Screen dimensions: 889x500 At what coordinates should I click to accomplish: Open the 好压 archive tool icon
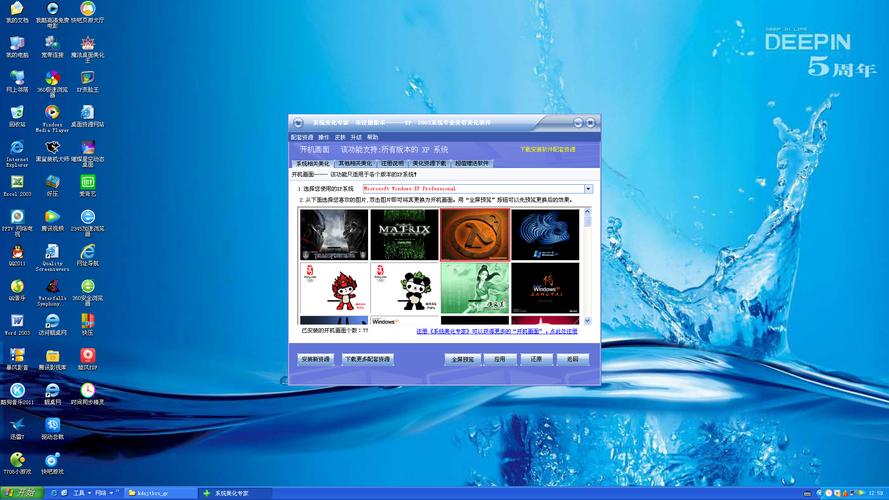tap(52, 186)
